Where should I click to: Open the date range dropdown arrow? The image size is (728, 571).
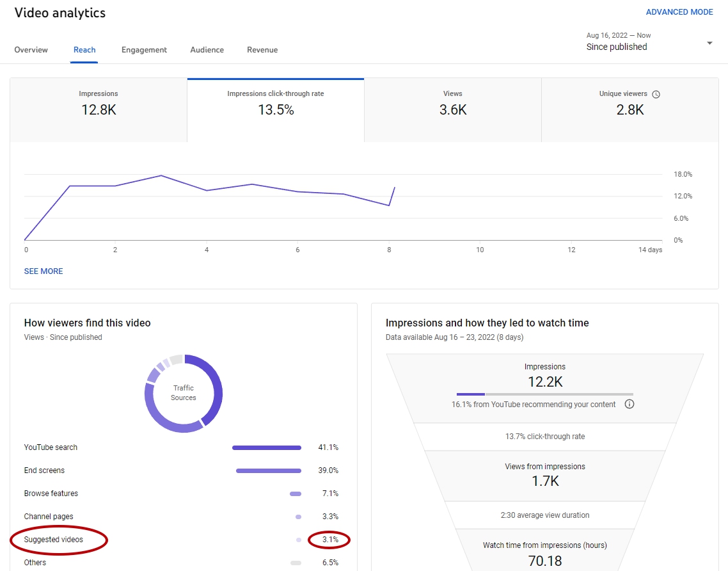(709, 43)
